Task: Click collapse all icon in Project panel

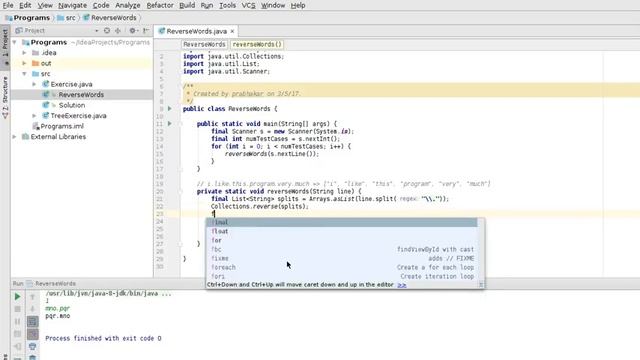Action: click(118, 31)
